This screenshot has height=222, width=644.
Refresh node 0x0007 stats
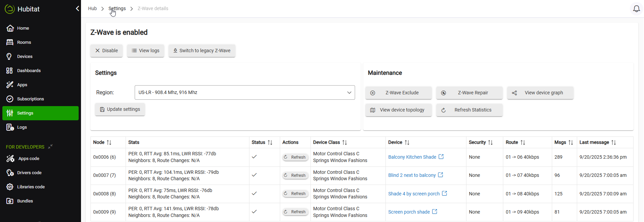tap(295, 176)
